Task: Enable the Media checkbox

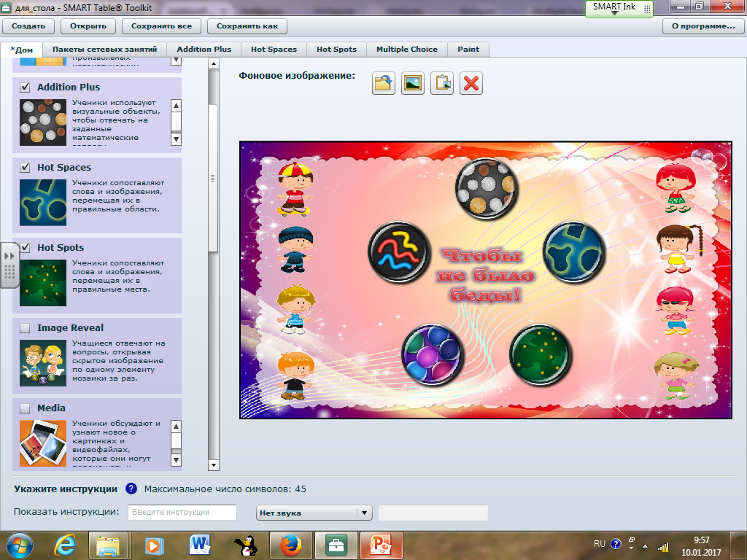Action: coord(25,408)
